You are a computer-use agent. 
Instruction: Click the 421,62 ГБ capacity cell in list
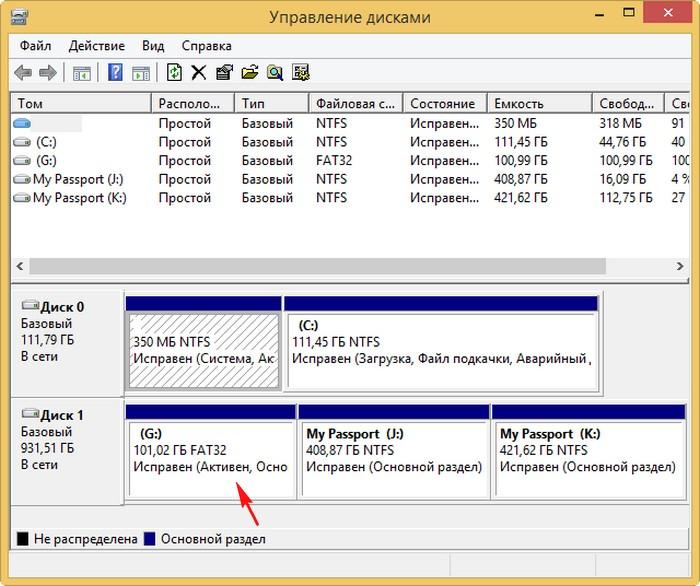click(521, 198)
